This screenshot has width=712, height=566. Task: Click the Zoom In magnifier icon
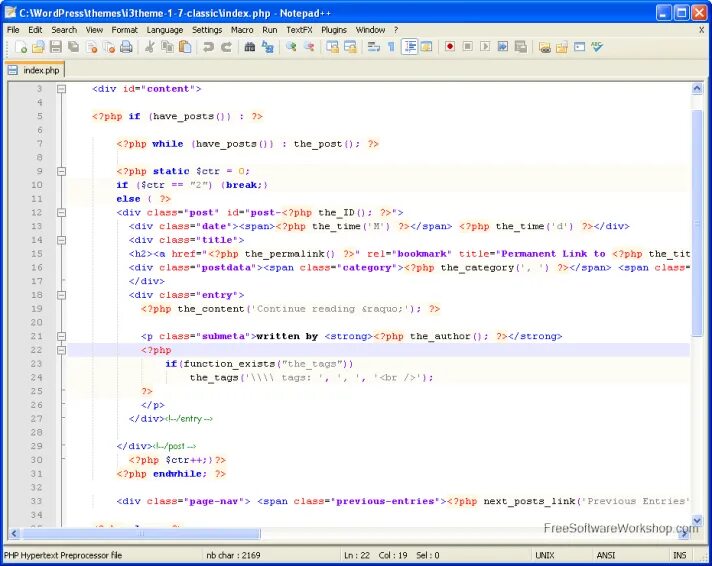tap(291, 47)
